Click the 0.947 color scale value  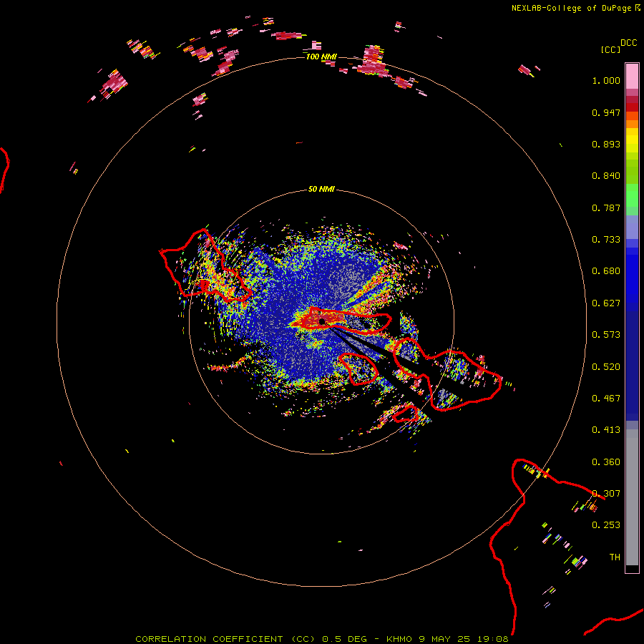[x=606, y=112]
